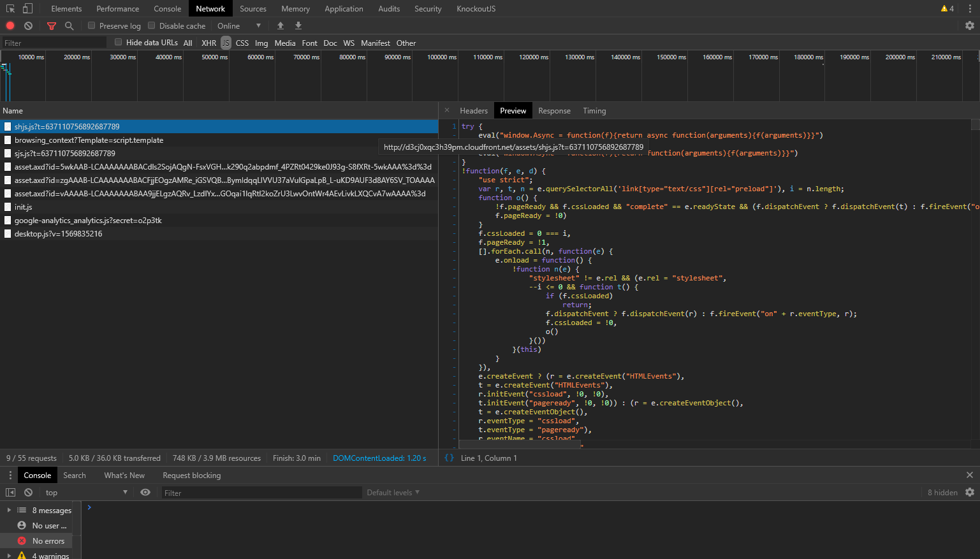Pretty print with the curly braces icon
The image size is (980, 559).
point(450,458)
